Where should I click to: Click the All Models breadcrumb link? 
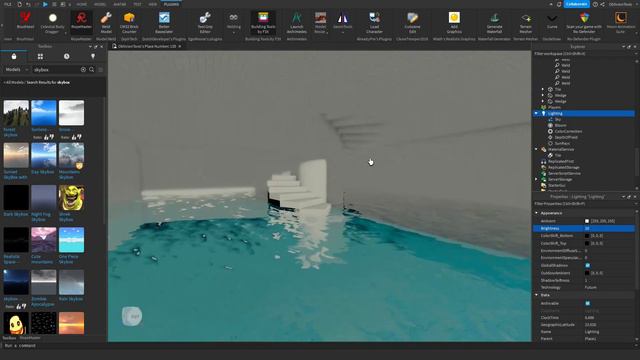coord(14,82)
